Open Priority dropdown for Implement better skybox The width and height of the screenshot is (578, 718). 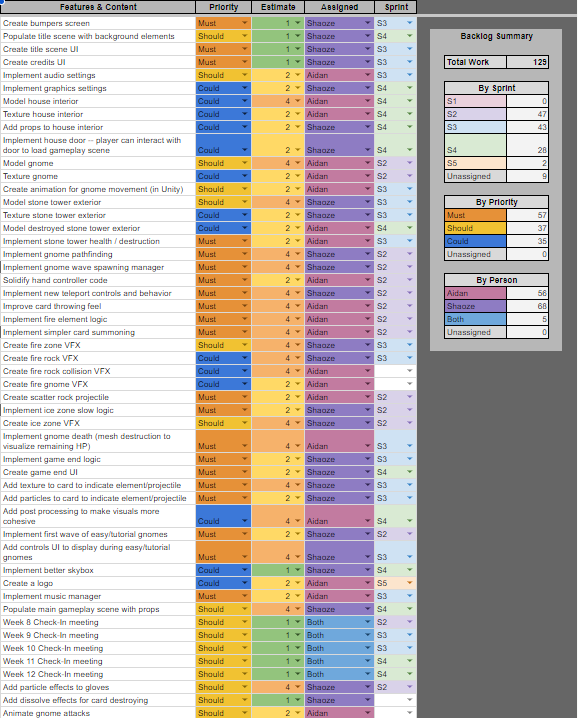coord(245,570)
